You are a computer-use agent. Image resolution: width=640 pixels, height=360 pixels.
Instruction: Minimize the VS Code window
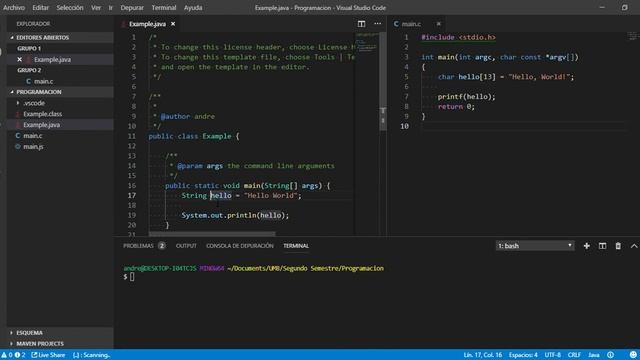coord(602,7)
